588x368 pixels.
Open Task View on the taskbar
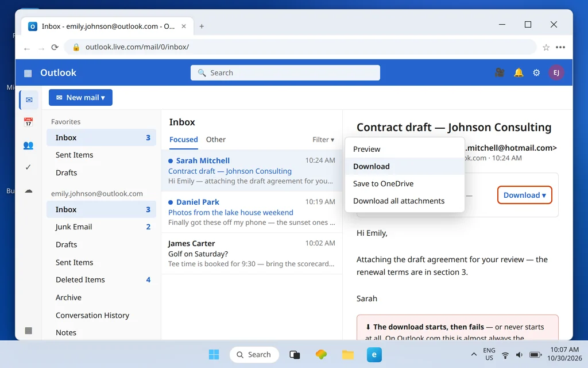pyautogui.click(x=295, y=354)
